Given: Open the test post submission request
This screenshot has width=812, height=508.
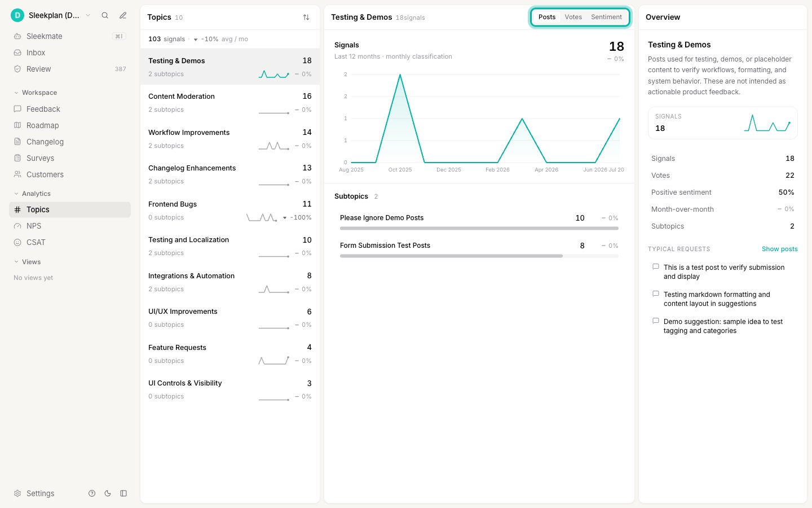Looking at the screenshot, I should tap(724, 272).
